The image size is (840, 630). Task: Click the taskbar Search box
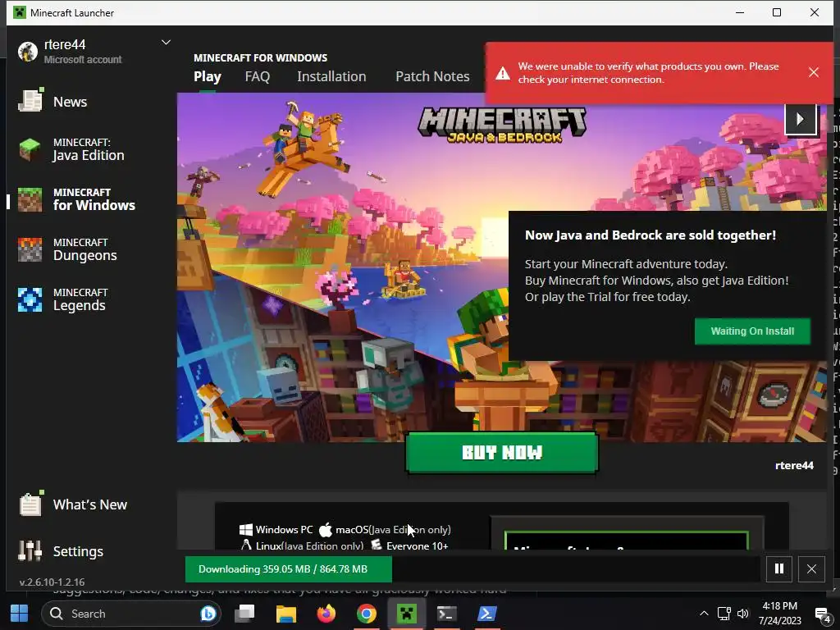(x=132, y=614)
